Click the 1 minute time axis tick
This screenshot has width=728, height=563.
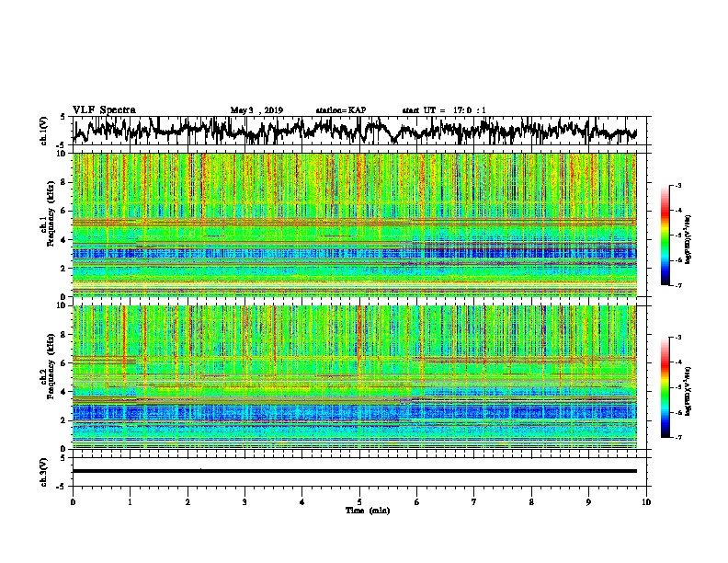[x=130, y=502]
